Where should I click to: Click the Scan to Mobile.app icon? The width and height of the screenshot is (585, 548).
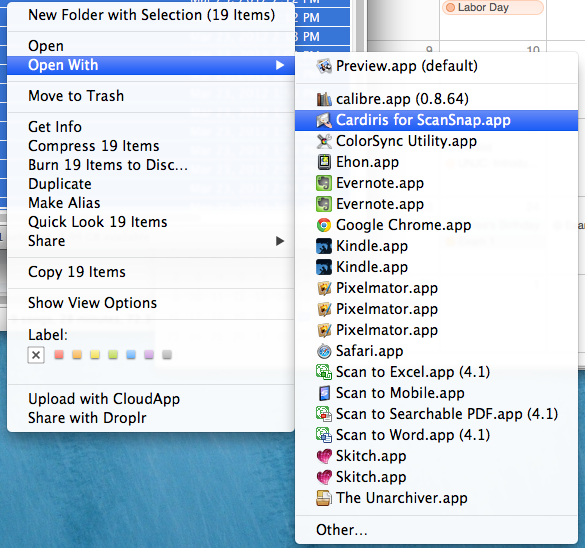324,393
